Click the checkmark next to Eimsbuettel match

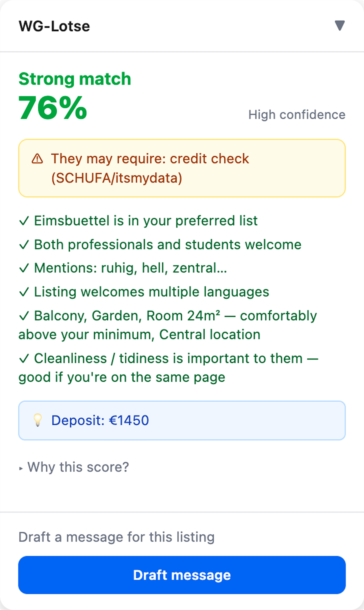tap(24, 221)
